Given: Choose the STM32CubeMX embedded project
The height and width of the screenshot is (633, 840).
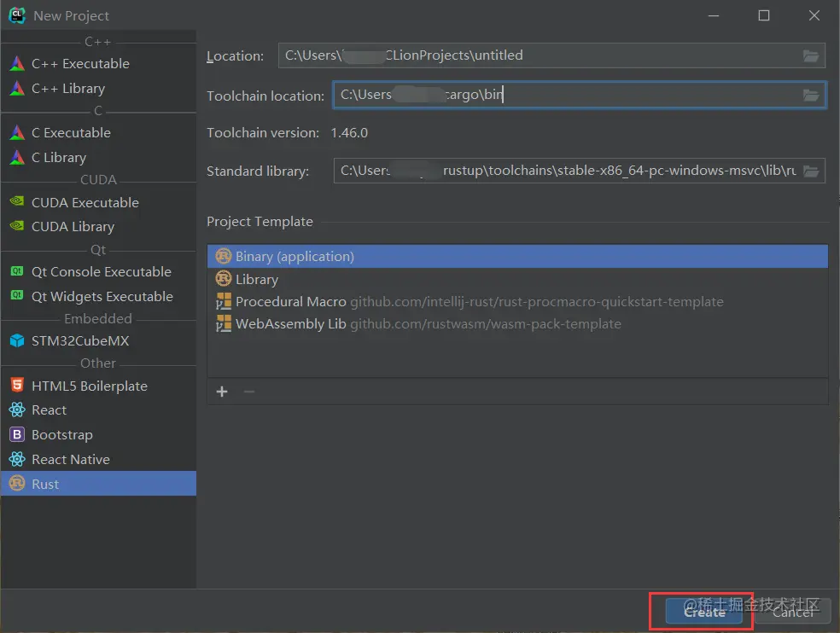Looking at the screenshot, I should [x=98, y=340].
